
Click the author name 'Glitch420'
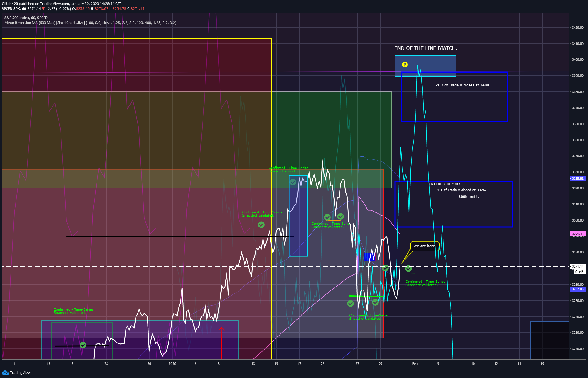(10, 4)
